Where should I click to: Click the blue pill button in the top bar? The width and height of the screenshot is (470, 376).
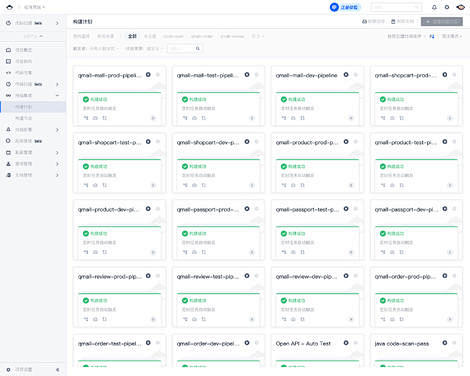click(345, 7)
